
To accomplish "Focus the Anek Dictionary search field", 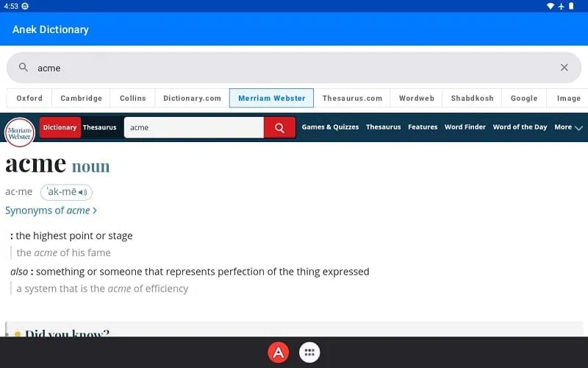I will coord(293,68).
